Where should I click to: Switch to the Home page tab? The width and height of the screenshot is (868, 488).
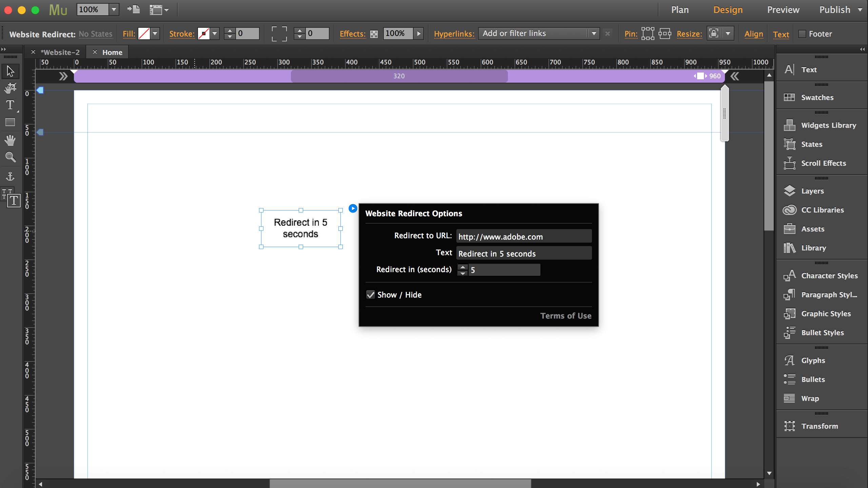click(x=112, y=52)
